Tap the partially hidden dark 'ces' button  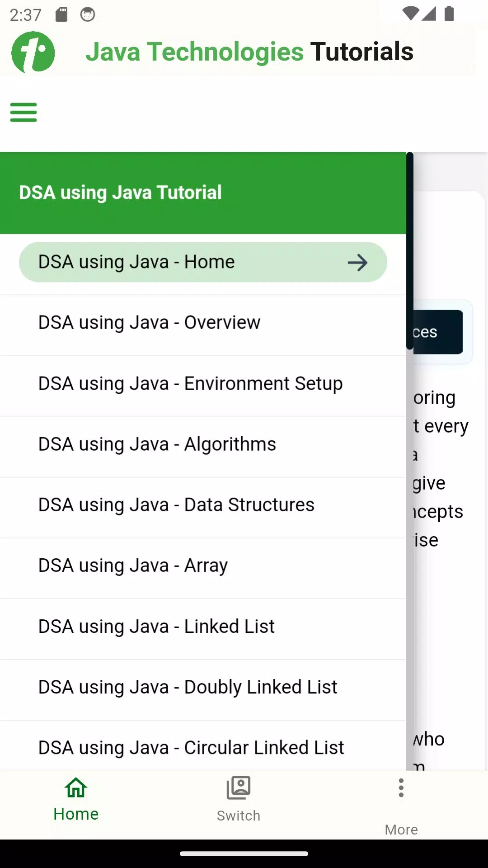(x=437, y=332)
